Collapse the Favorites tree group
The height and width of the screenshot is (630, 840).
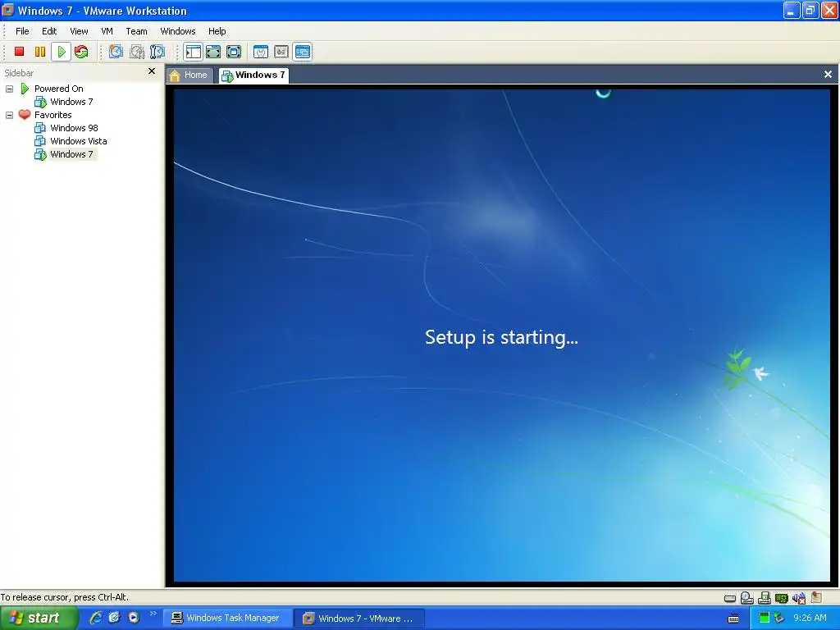point(9,115)
